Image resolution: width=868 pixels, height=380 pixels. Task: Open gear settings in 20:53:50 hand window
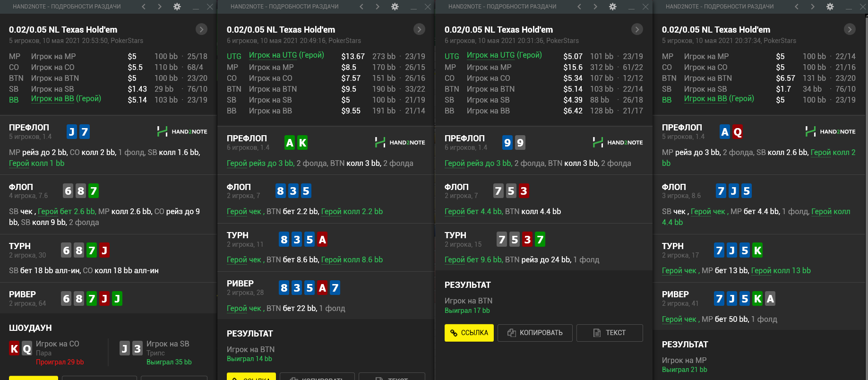pos(177,7)
